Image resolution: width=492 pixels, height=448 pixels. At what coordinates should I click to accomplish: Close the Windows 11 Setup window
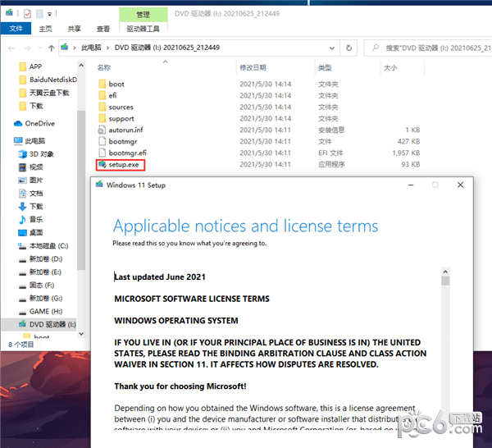(x=460, y=185)
